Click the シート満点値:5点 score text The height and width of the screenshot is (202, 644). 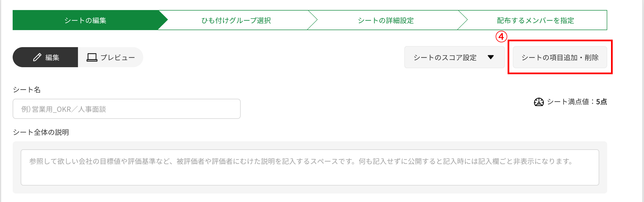pyautogui.click(x=577, y=102)
